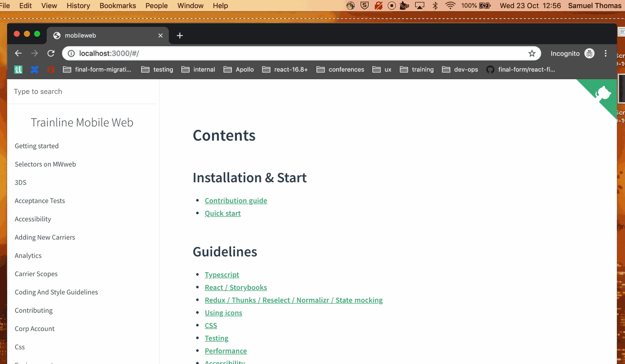This screenshot has width=625, height=364.
Task: Bookmark this page with star icon
Action: coord(532,53)
